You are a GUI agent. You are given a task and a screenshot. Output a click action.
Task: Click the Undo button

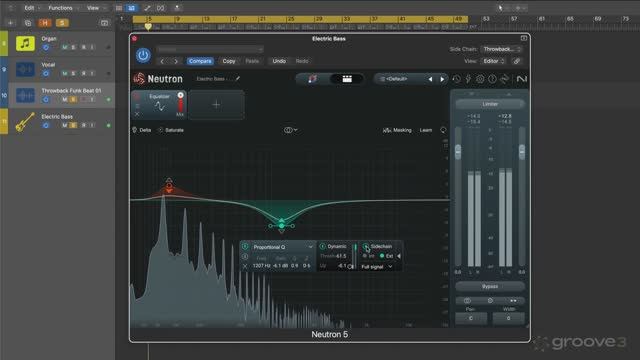point(279,61)
